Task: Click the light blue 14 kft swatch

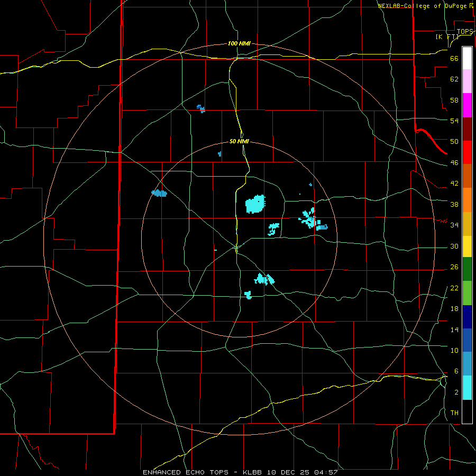Action: (467, 364)
